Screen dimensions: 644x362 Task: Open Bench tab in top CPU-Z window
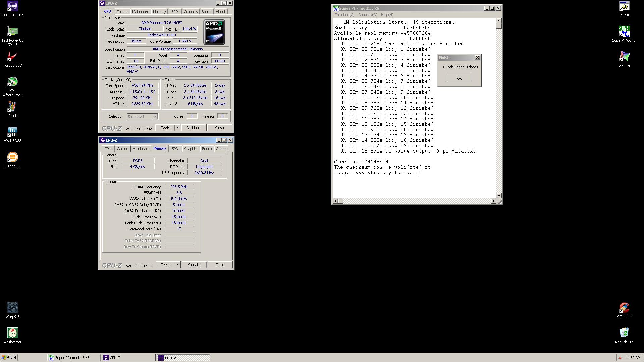point(207,12)
